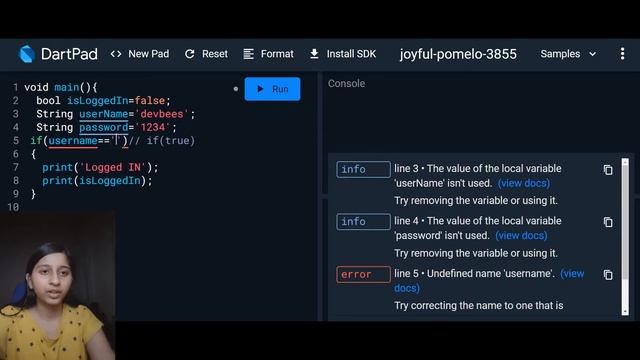Screen dimensions: 640x360
Task: Click 'Try correcting the name' hint text
Action: click(x=479, y=306)
